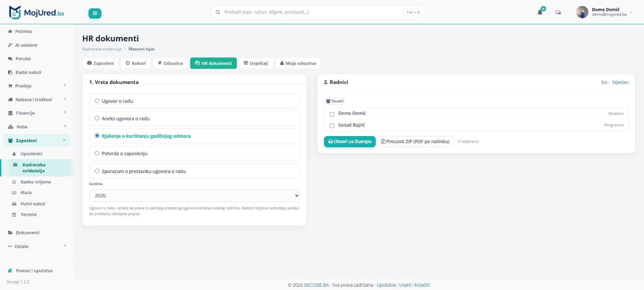Click the AI asistent wand icon

click(10, 45)
